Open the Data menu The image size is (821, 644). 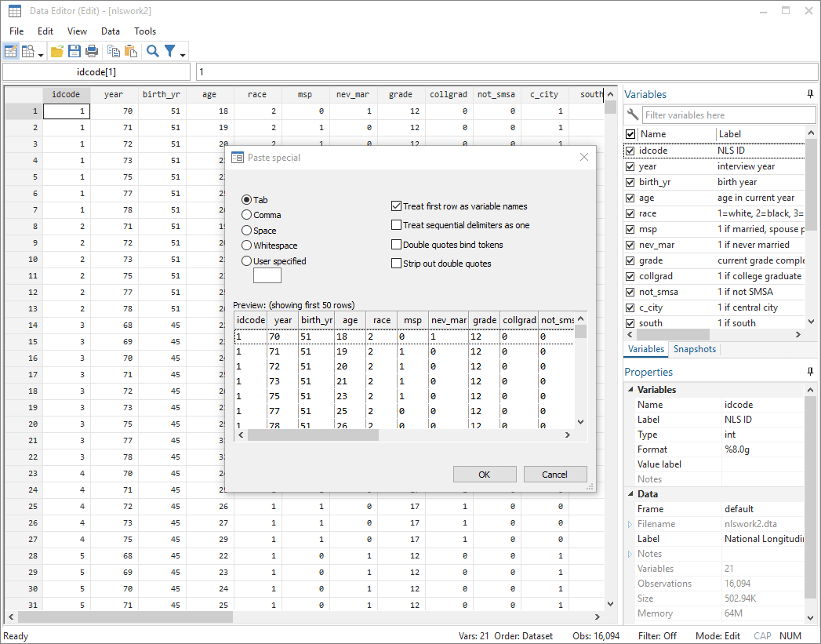[110, 31]
